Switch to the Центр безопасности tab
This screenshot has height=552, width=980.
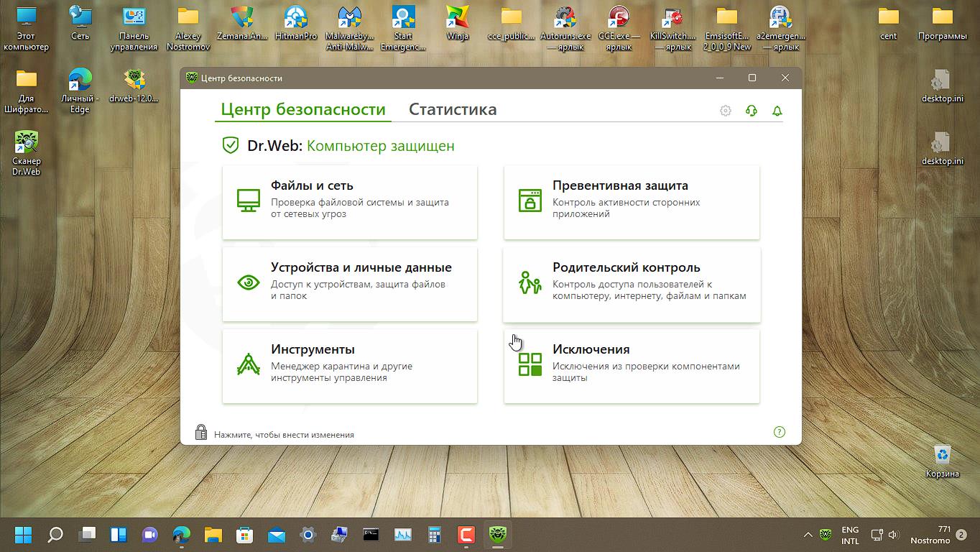pyautogui.click(x=303, y=110)
